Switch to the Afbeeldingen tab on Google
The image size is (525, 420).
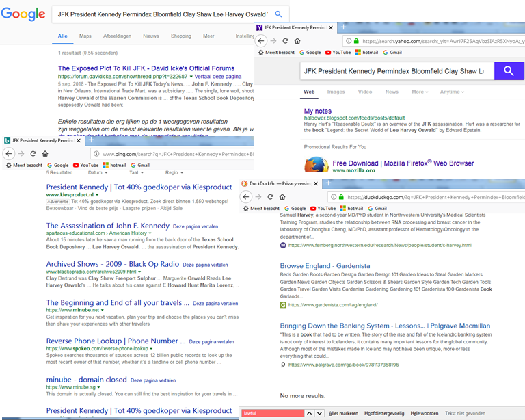(117, 36)
